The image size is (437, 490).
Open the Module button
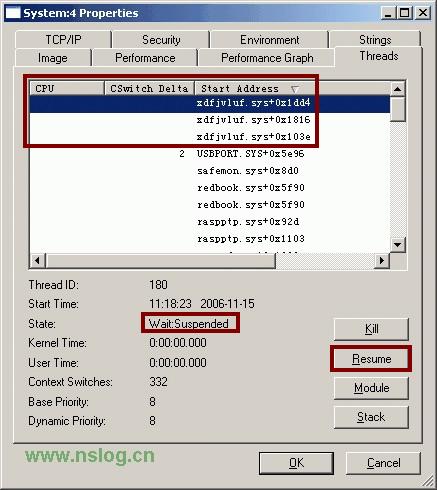point(371,388)
